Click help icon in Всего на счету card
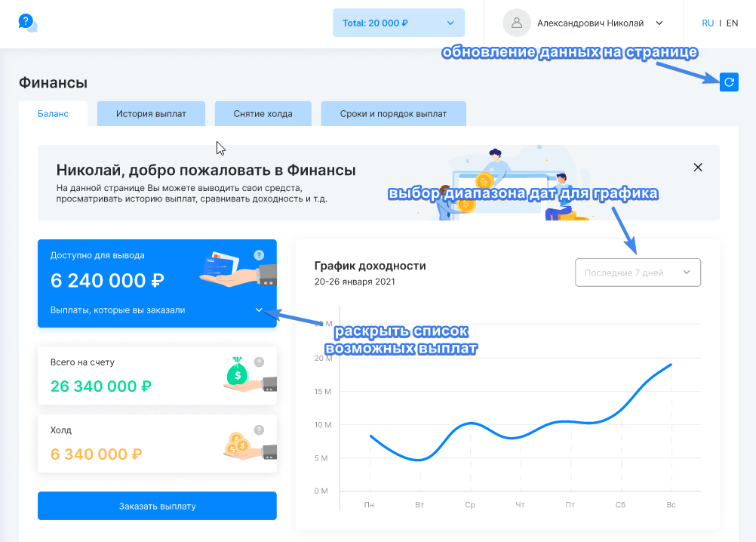Screen dimensions: 756x542 [259, 362]
